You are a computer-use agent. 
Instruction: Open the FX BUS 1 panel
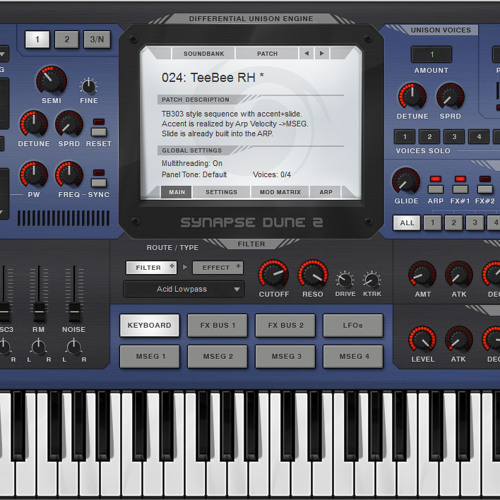(x=218, y=325)
